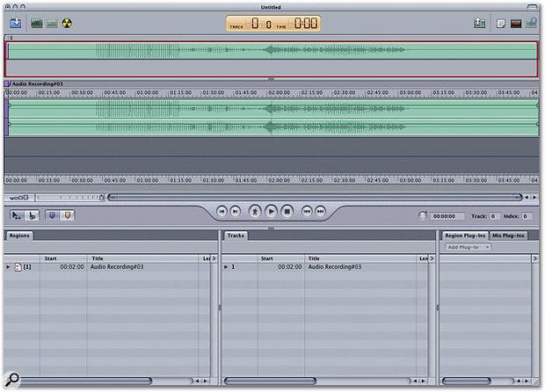Click the fast forward button
The height and width of the screenshot is (392, 545).
click(x=321, y=211)
